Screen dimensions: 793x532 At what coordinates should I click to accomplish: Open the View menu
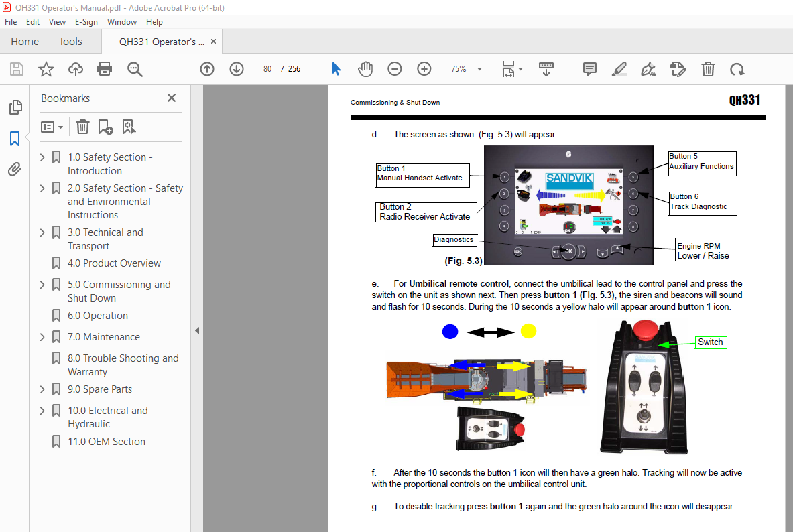(57, 22)
